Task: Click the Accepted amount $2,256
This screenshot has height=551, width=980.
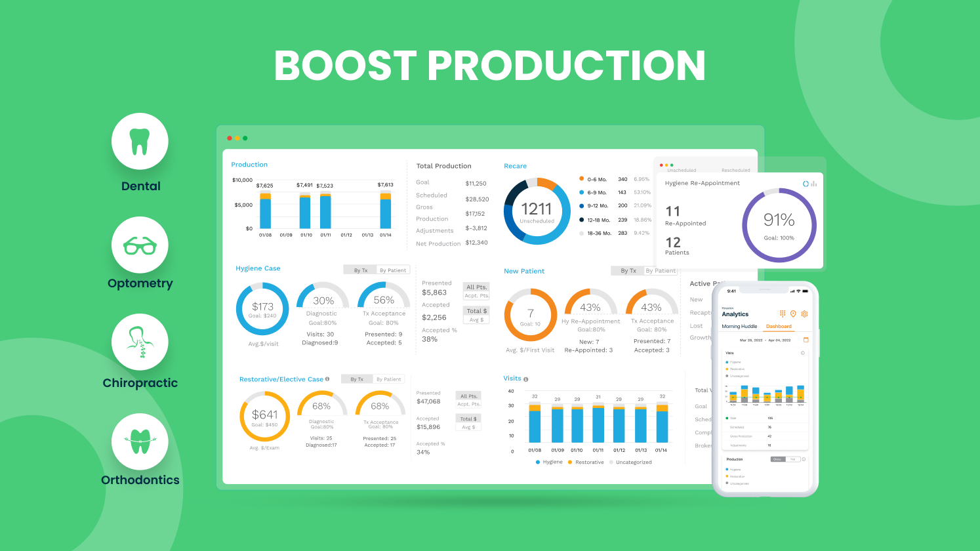Action: [x=434, y=317]
